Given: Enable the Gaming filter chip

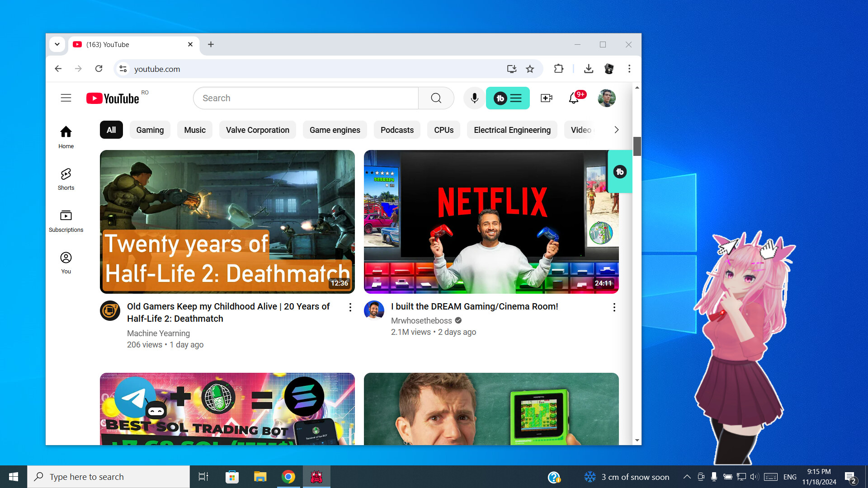Looking at the screenshot, I should pos(150,130).
